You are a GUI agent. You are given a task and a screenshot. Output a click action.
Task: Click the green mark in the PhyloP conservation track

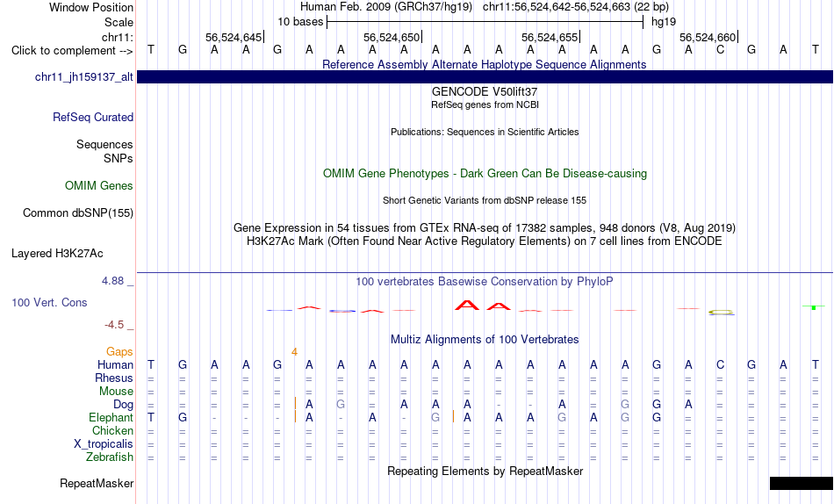tap(813, 307)
